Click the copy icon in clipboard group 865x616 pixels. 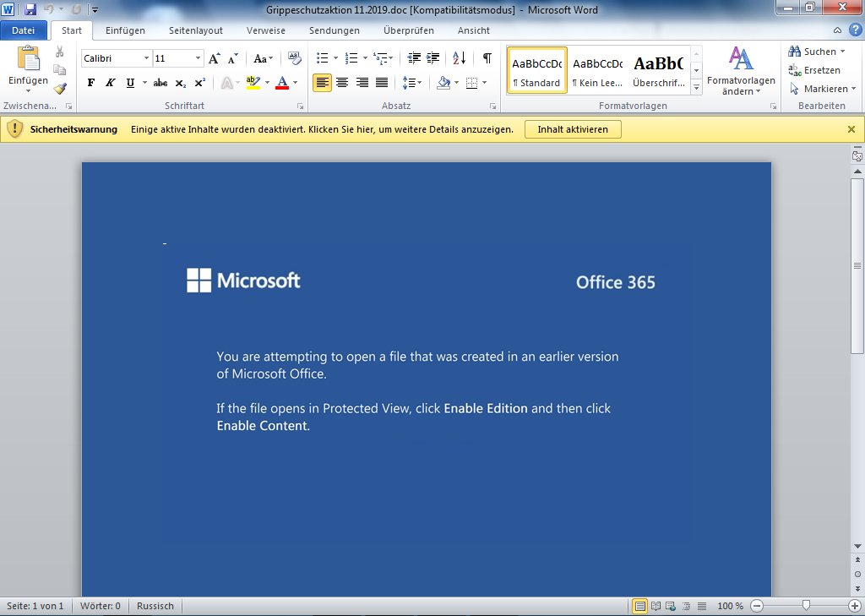60,69
